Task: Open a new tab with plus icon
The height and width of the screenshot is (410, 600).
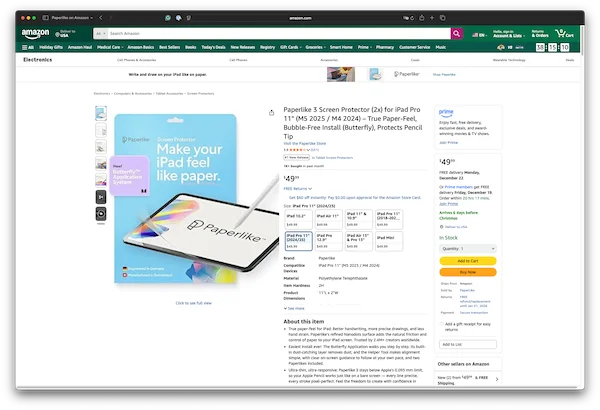Action: pyautogui.click(x=432, y=18)
